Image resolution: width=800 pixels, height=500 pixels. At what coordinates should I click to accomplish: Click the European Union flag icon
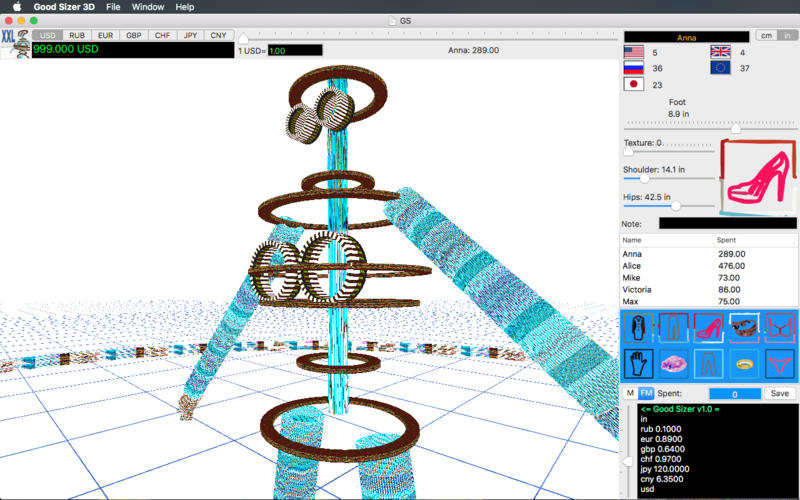click(720, 67)
